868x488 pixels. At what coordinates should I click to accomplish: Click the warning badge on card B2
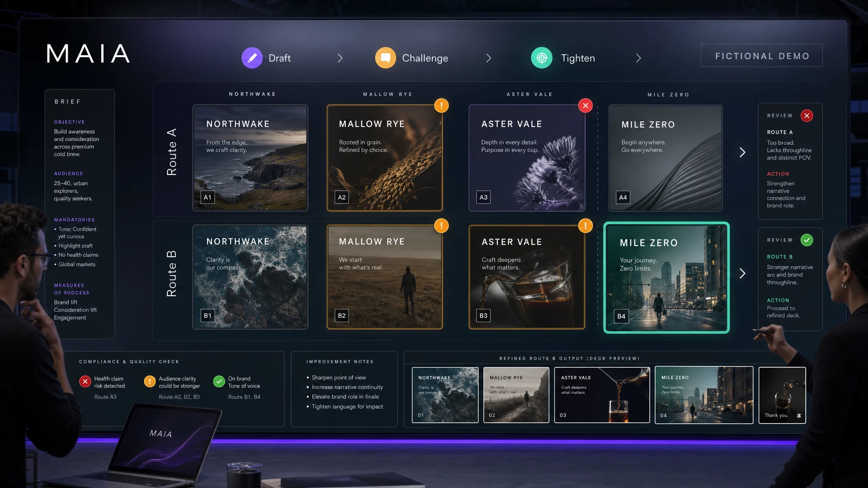pos(441,226)
